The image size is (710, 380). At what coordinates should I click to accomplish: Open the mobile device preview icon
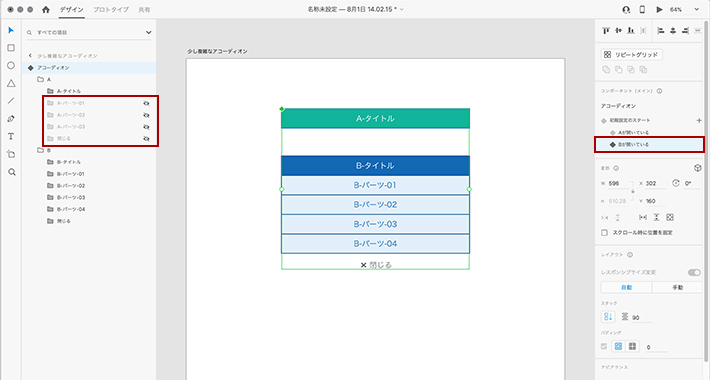[642, 10]
